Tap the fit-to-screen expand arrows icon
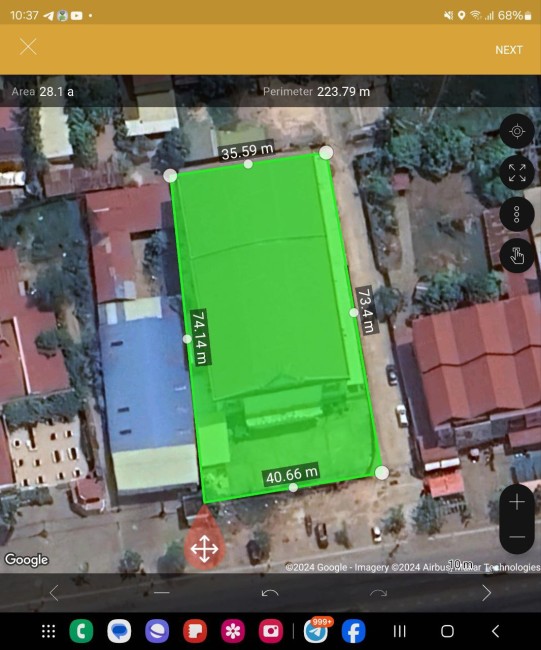This screenshot has height=650, width=541. tap(517, 173)
